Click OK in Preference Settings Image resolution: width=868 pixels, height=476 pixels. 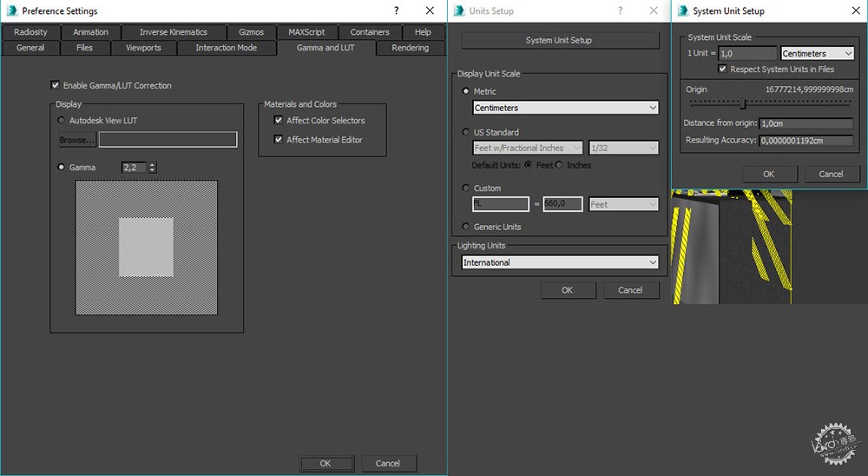pyautogui.click(x=326, y=463)
